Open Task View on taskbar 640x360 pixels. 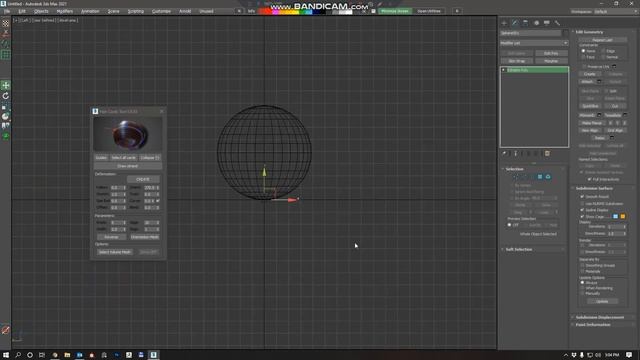tap(42, 355)
